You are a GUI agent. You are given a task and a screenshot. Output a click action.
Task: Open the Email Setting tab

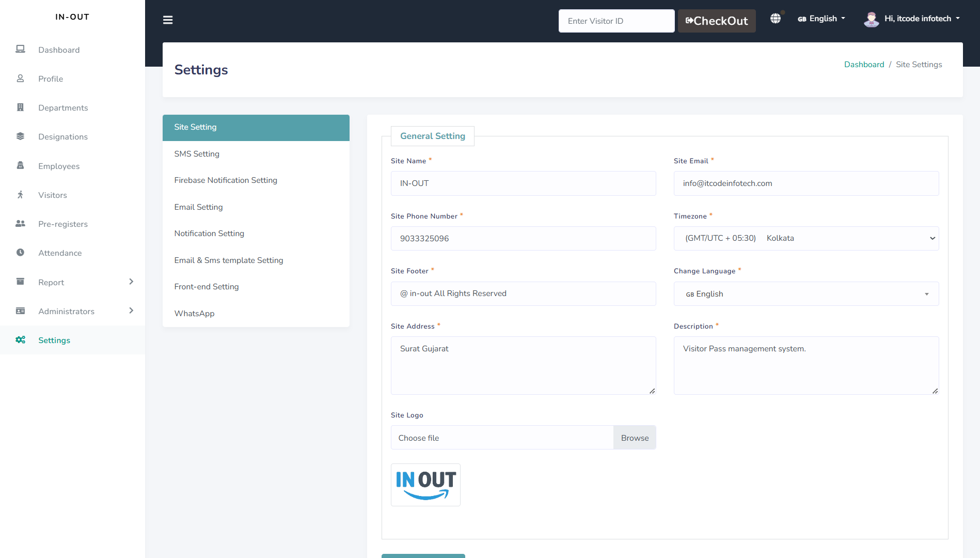[x=256, y=207]
